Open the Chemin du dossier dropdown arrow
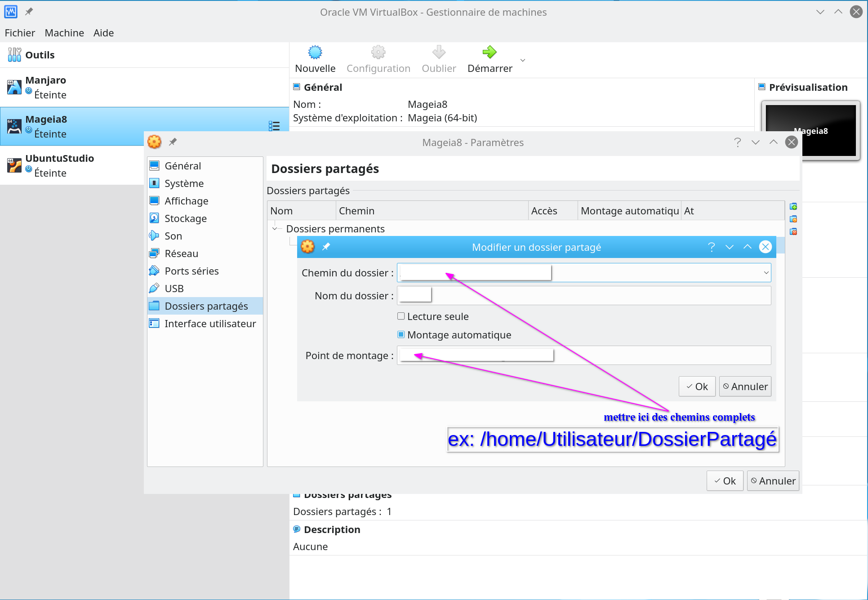Image resolution: width=868 pixels, height=600 pixels. 766,273
